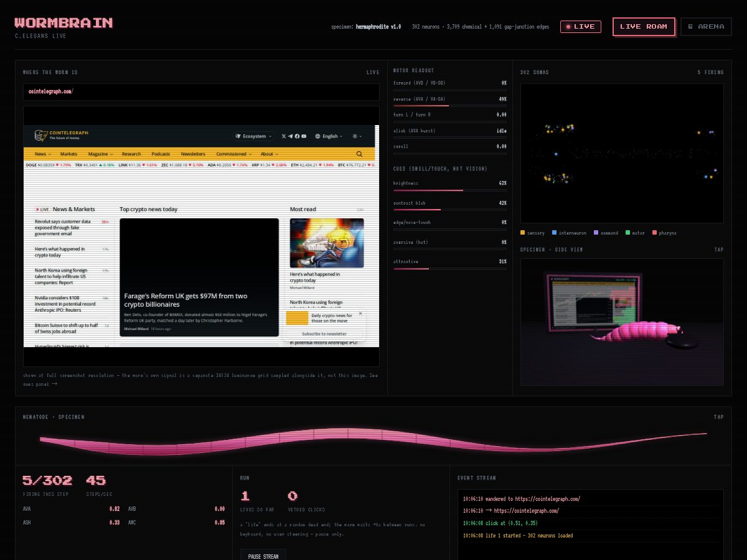The width and height of the screenshot is (747, 560).
Task: Click the 'specimen: hermaphrodite v1.0' label
Action: tap(366, 27)
